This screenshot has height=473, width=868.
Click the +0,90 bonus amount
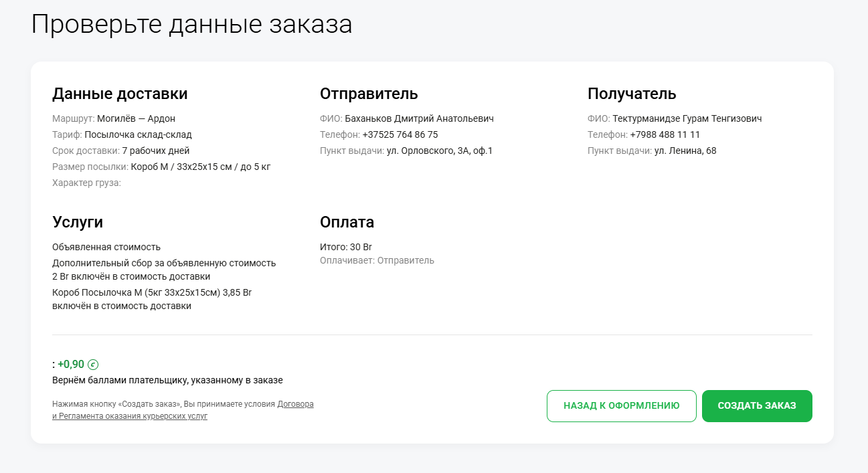pyautogui.click(x=71, y=365)
